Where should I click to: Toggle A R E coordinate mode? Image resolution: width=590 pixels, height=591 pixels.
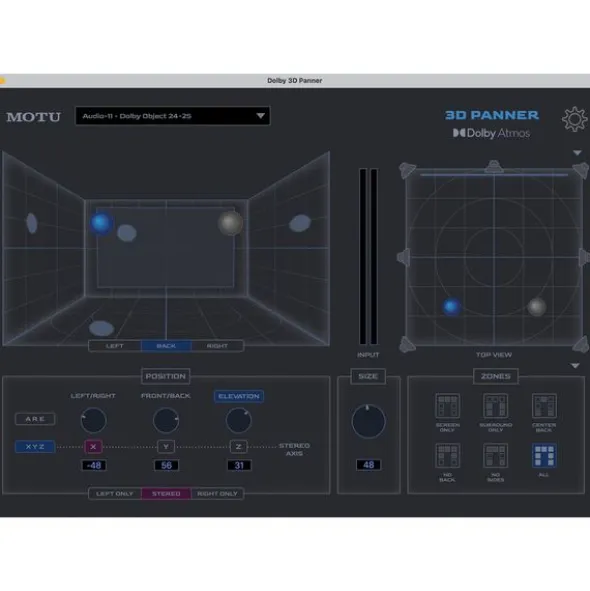[35, 419]
